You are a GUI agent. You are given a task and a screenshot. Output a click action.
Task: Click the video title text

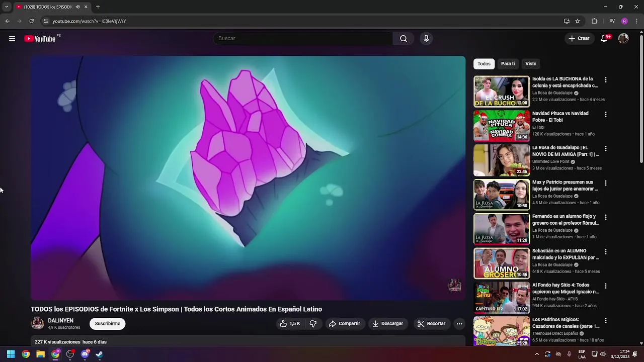coord(176,309)
